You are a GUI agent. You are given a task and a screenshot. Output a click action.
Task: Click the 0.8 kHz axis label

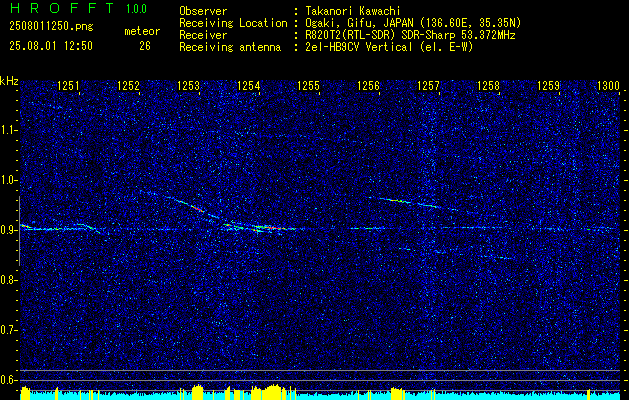pos(7,280)
